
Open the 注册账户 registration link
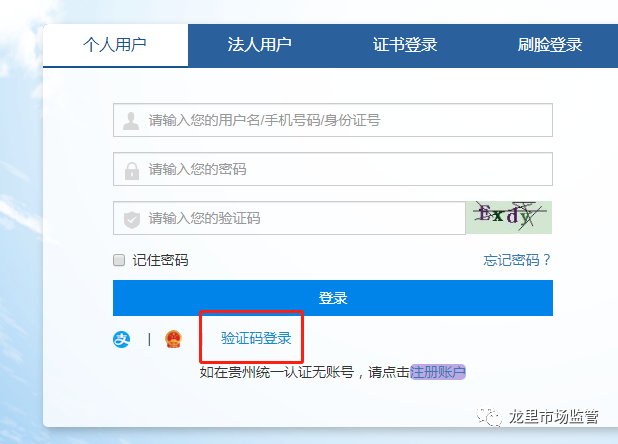tap(438, 372)
